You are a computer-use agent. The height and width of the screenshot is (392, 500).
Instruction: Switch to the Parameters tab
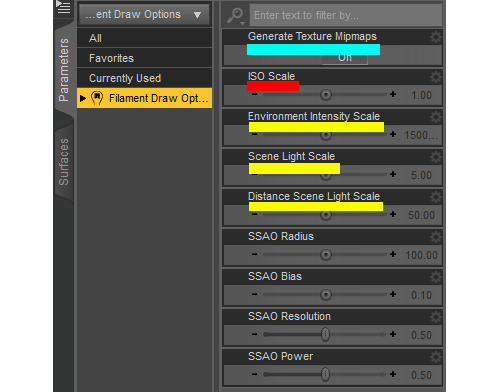click(x=63, y=70)
